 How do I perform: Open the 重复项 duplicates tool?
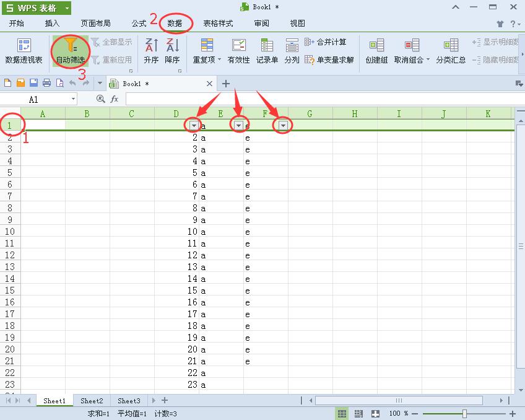pos(207,51)
